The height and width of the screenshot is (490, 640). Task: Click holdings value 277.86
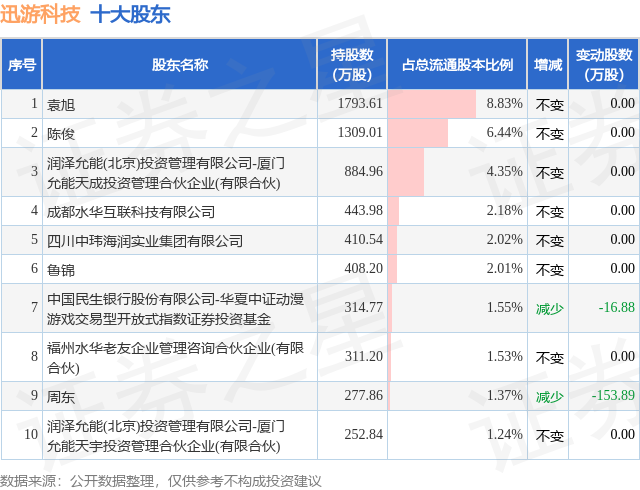(363, 395)
